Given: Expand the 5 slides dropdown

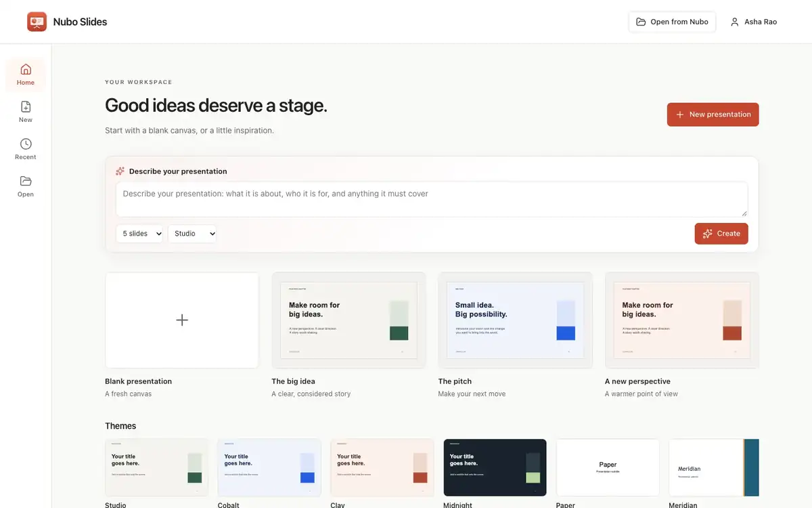Looking at the screenshot, I should point(139,234).
